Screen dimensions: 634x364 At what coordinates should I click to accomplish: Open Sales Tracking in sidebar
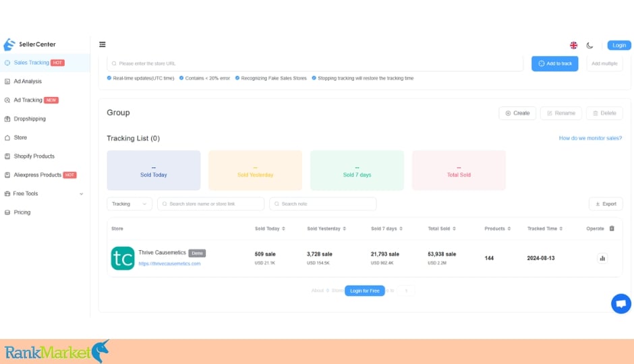click(45, 63)
